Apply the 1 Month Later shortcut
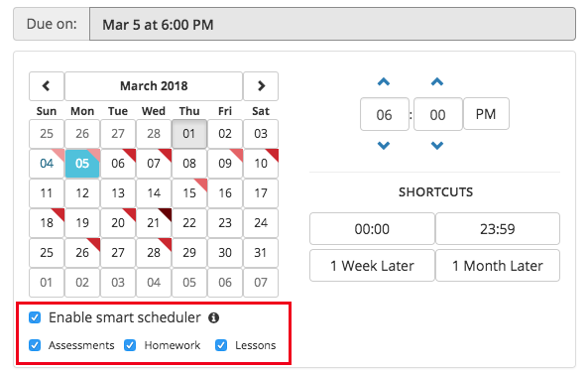This screenshot has width=588, height=371. click(498, 266)
